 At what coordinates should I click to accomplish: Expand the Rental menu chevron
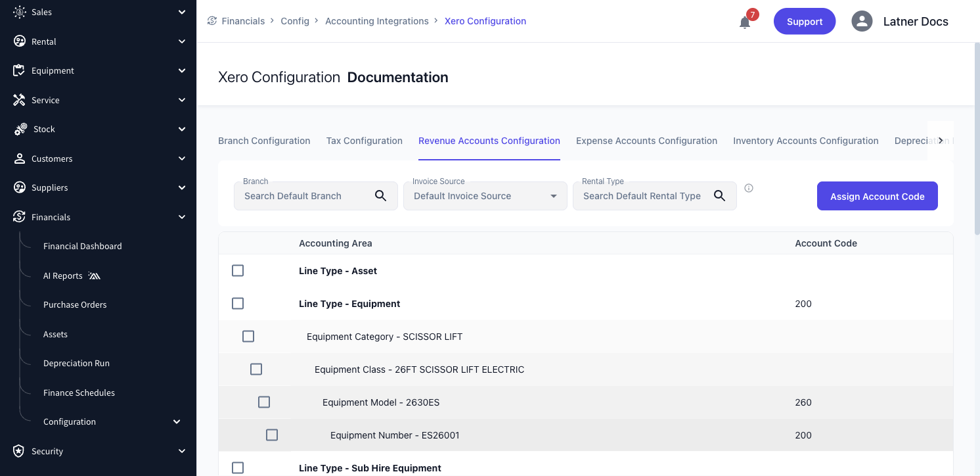tap(182, 41)
